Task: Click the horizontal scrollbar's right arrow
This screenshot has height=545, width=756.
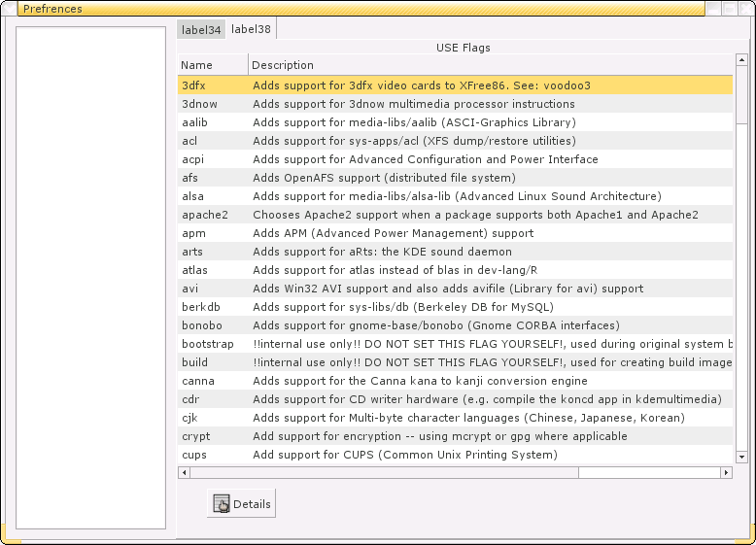Action: tap(726, 473)
